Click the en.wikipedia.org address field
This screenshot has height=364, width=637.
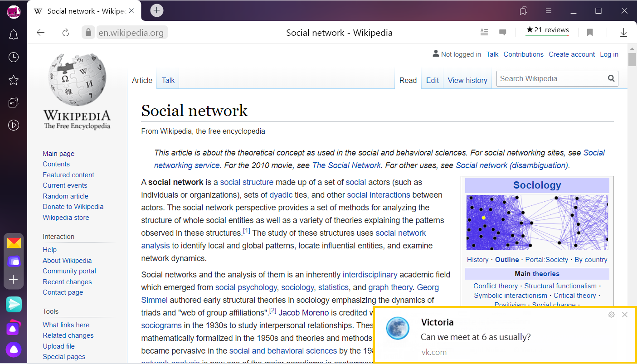click(131, 33)
